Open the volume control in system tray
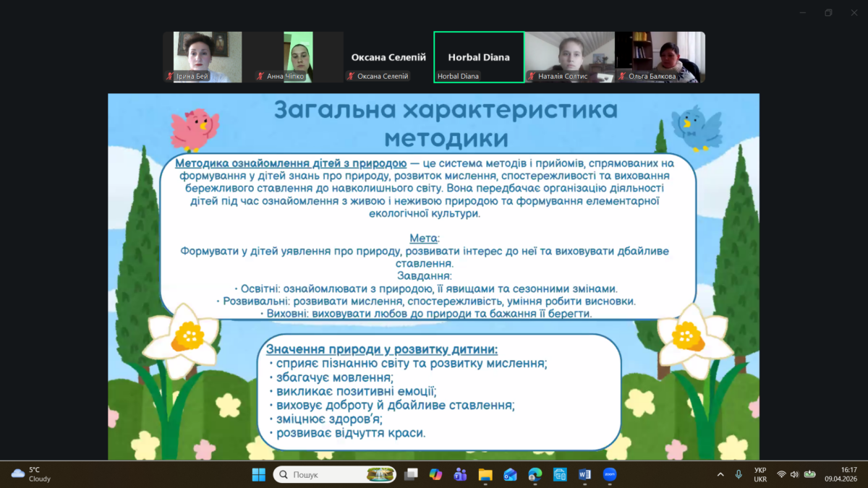 [x=795, y=474]
